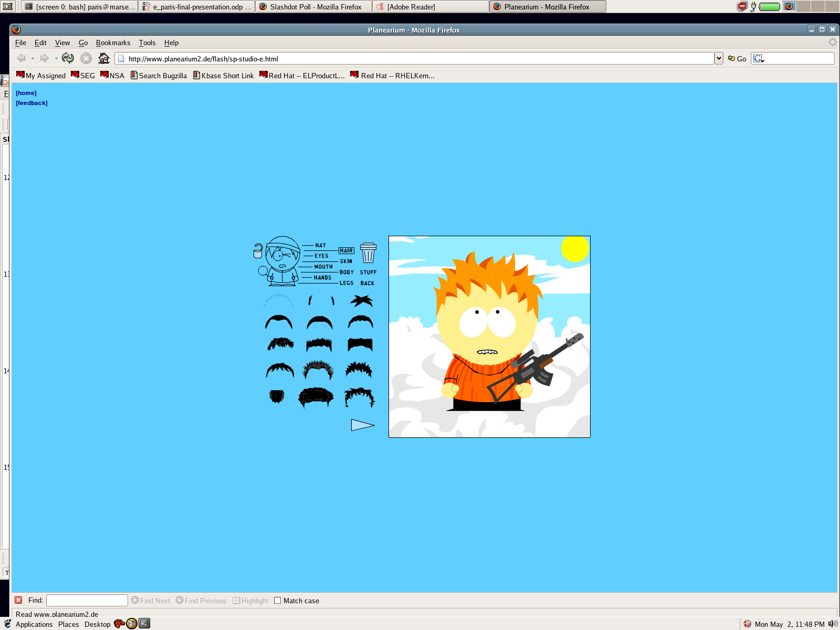
Task: Open the View menu
Action: pos(62,43)
